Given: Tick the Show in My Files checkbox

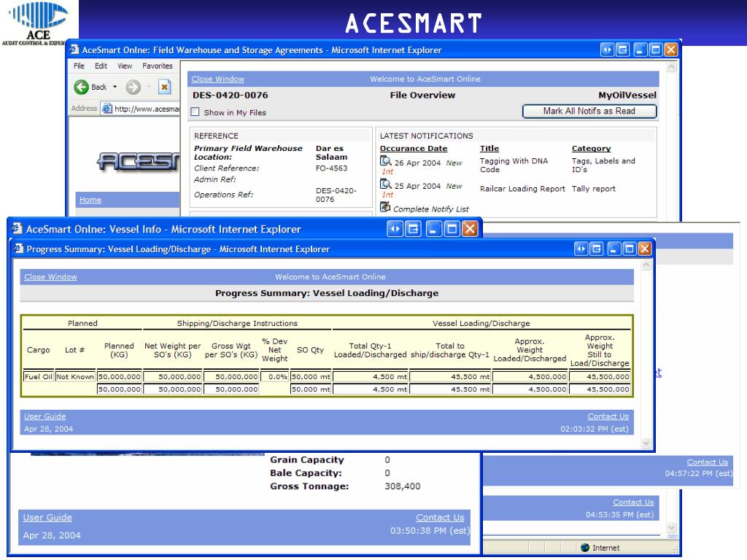Looking at the screenshot, I should (195, 112).
